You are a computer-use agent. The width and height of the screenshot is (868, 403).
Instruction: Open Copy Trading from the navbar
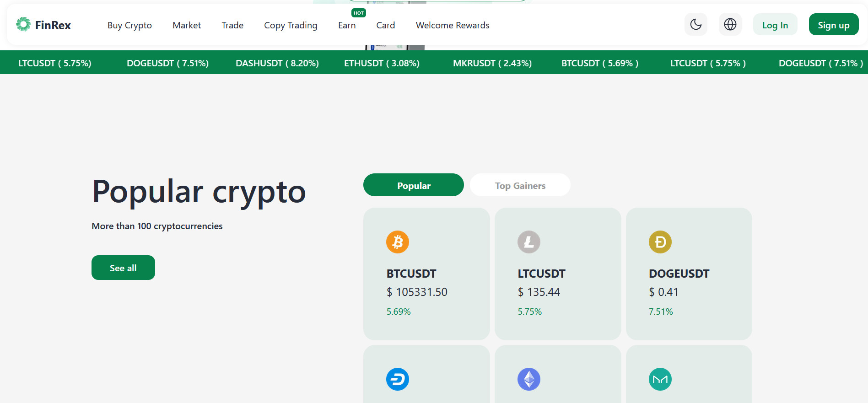tap(291, 25)
